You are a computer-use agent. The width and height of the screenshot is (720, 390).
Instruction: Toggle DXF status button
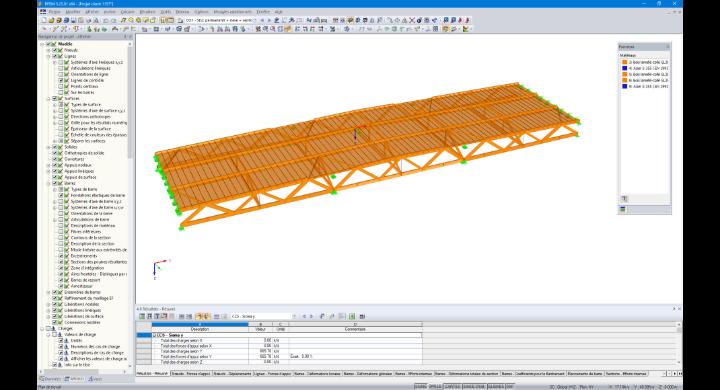pos(509,387)
